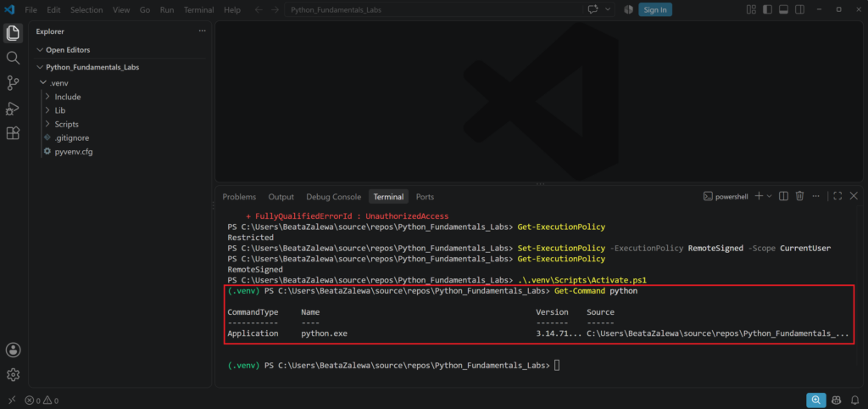The image size is (868, 409).
Task: Switch to the Ports tab
Action: (x=426, y=197)
